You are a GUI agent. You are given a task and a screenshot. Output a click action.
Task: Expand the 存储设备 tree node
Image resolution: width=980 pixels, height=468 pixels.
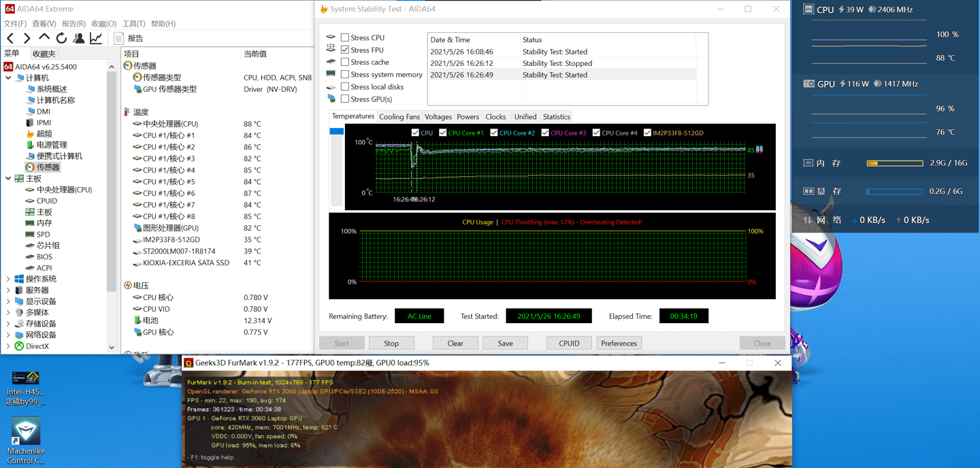coord(8,324)
